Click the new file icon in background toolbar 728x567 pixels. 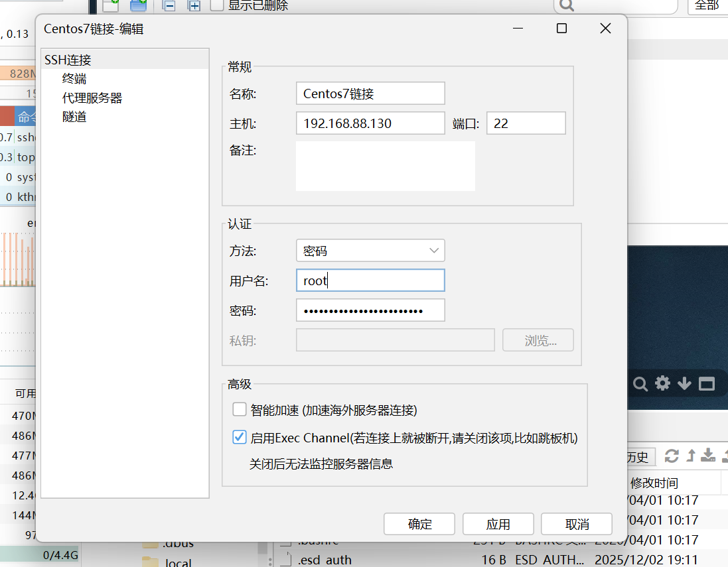click(111, 5)
